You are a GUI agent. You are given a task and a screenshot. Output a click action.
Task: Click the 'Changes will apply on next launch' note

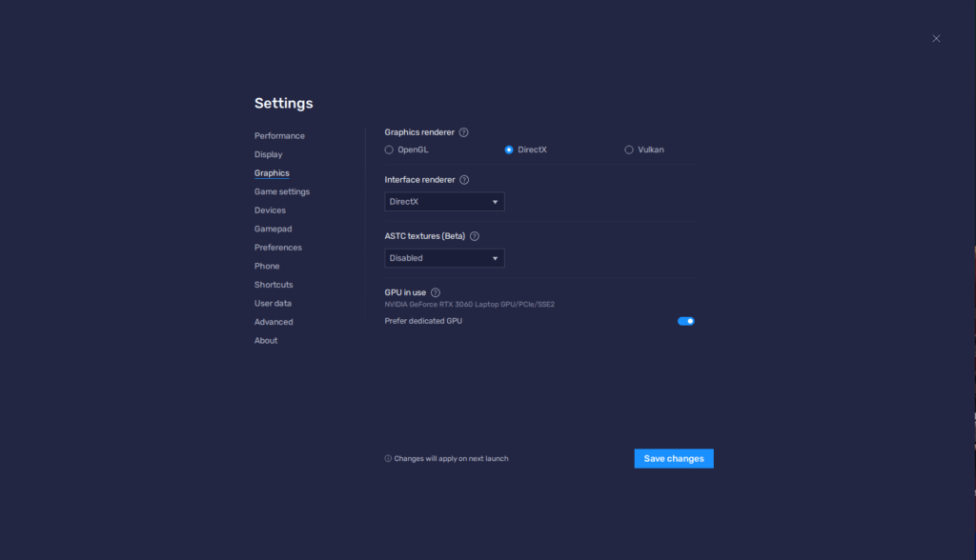[x=446, y=459]
